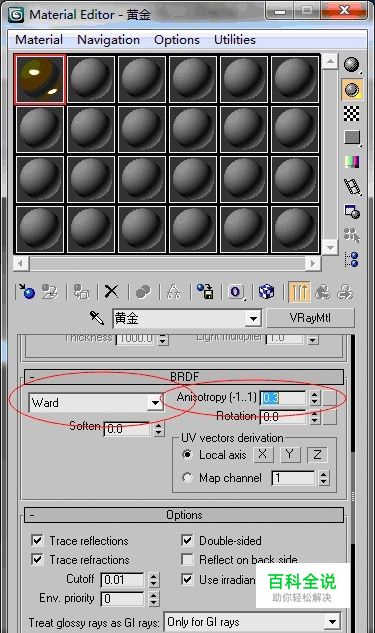This screenshot has width=375, height=633.
Task: Click the Make Preview film icon
Action: point(352,187)
